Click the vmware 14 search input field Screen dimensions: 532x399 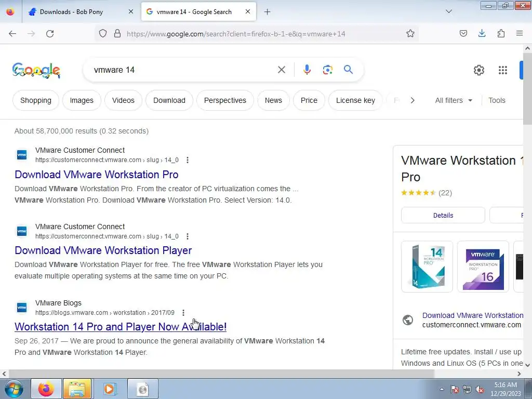(x=183, y=70)
